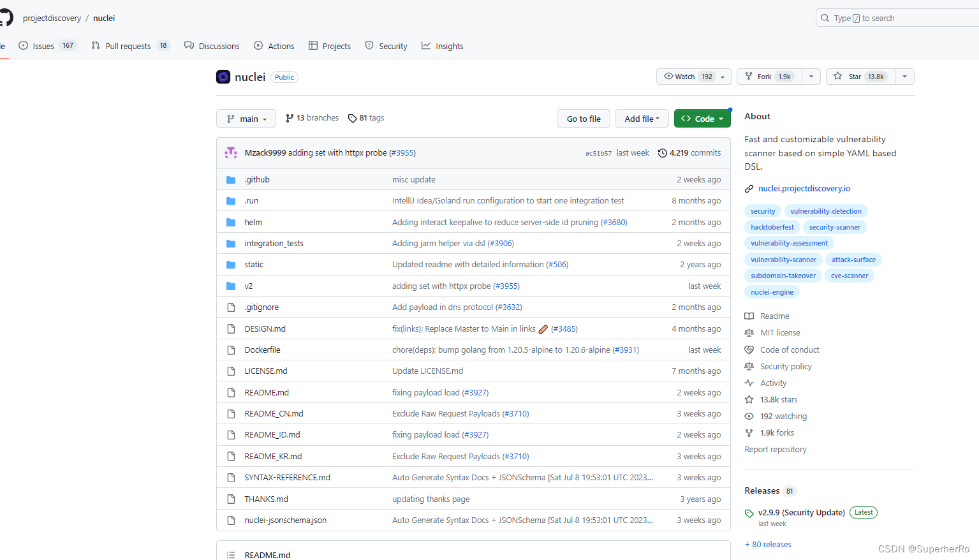The image size is (979, 560).
Task: Open the projectdiscovery breadcrumb link
Action: (x=52, y=18)
